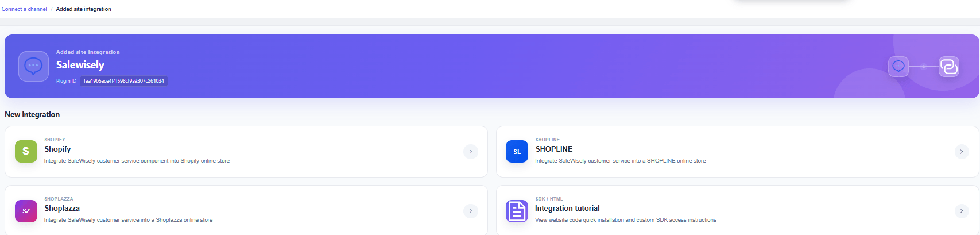Click the green Shopify S icon
Image resolution: width=980 pixels, height=235 pixels.
26,151
